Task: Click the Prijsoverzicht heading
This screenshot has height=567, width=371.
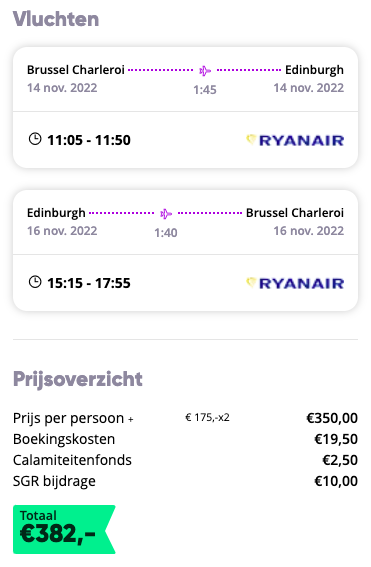Action: (x=78, y=379)
